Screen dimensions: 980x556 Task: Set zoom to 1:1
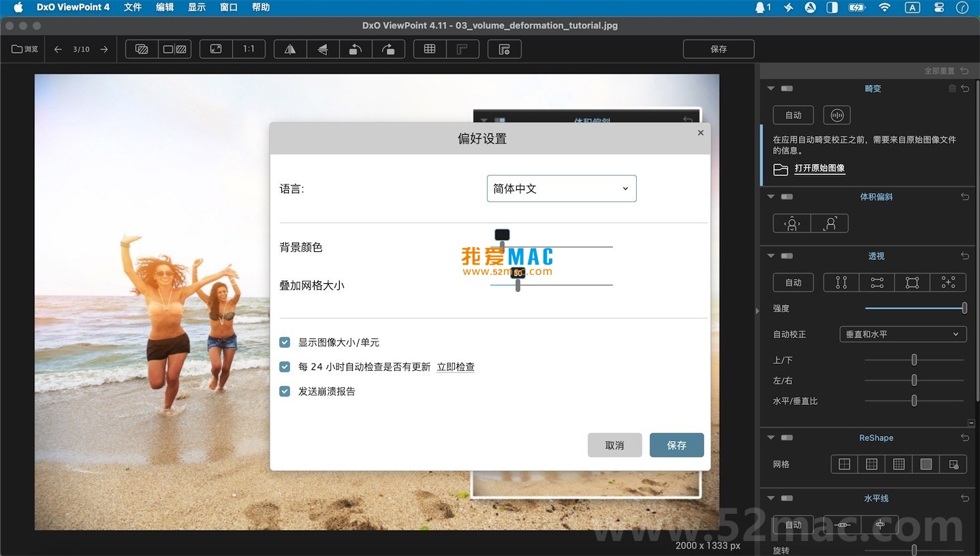click(249, 49)
